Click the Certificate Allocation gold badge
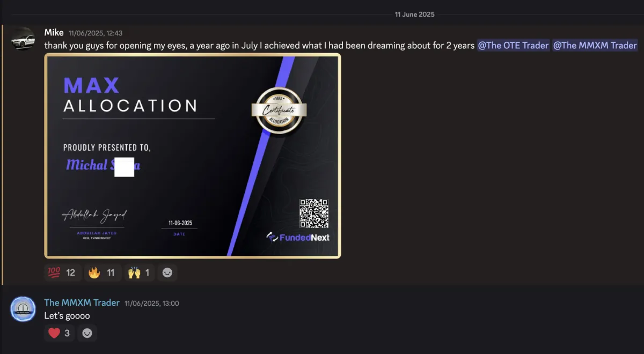This screenshot has height=354, width=644. point(279,110)
